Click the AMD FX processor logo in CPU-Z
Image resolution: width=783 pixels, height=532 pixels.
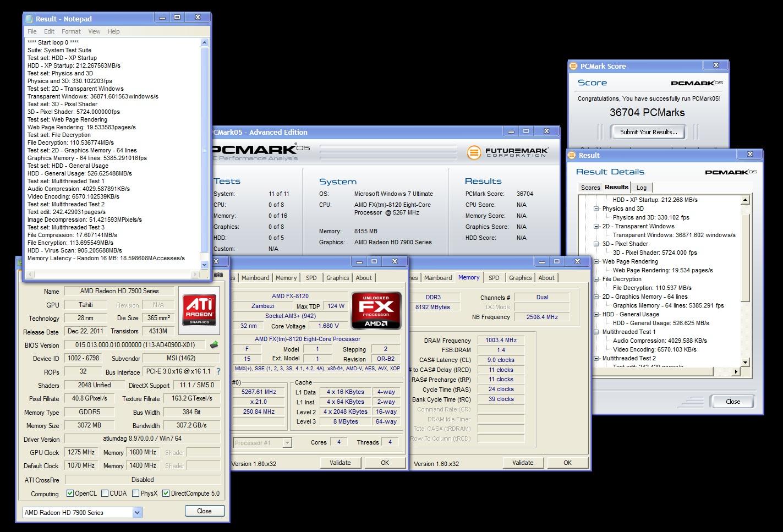376,311
